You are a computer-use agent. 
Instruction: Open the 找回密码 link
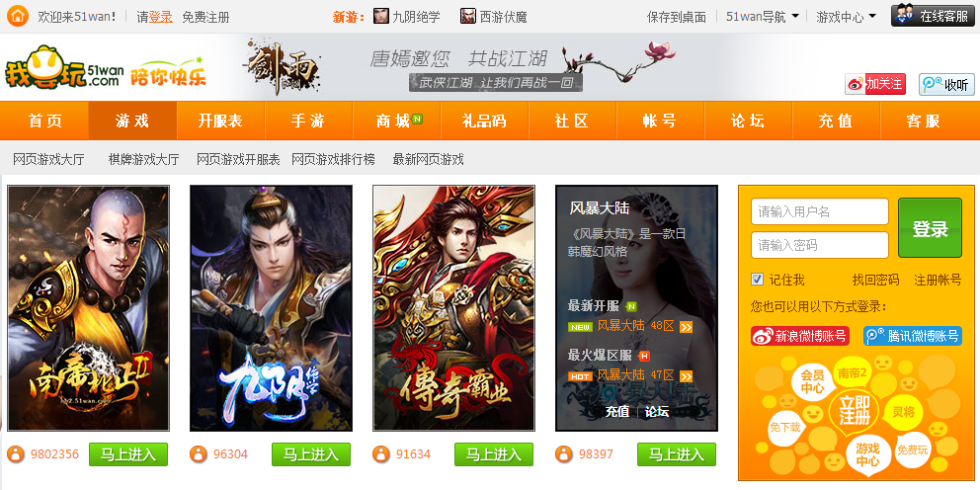coord(875,280)
